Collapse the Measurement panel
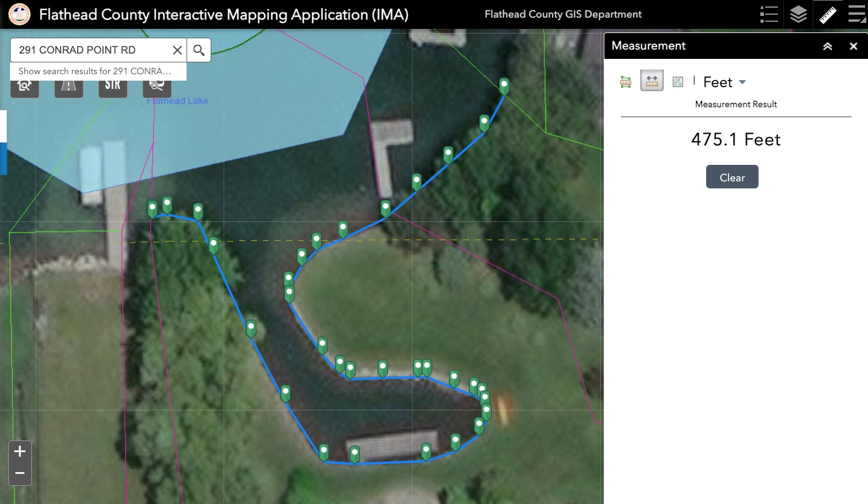This screenshot has width=868, height=504. tap(827, 46)
